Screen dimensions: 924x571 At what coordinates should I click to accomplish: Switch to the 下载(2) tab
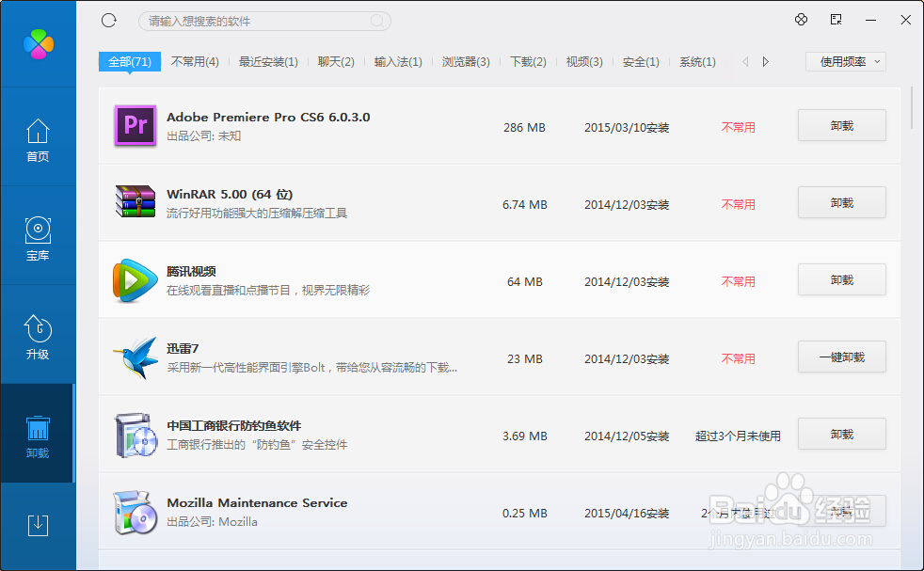coord(528,61)
